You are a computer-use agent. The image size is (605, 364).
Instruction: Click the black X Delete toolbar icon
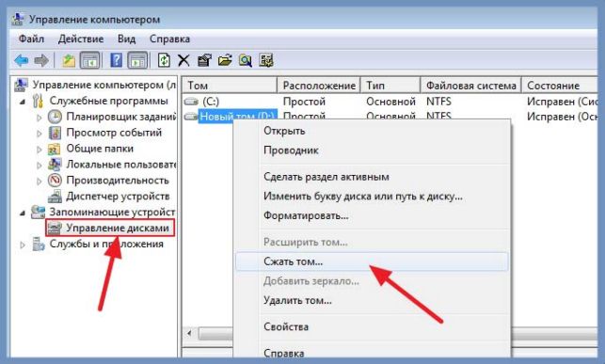tap(183, 60)
